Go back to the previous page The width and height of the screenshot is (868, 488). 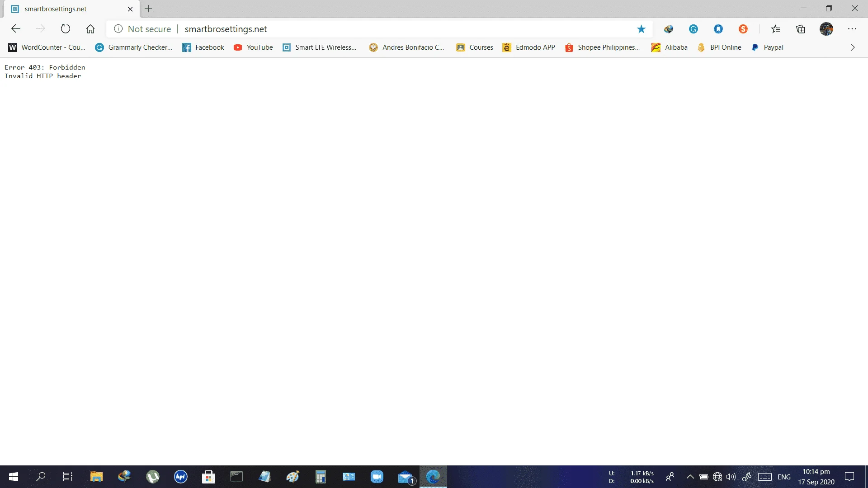tap(16, 29)
